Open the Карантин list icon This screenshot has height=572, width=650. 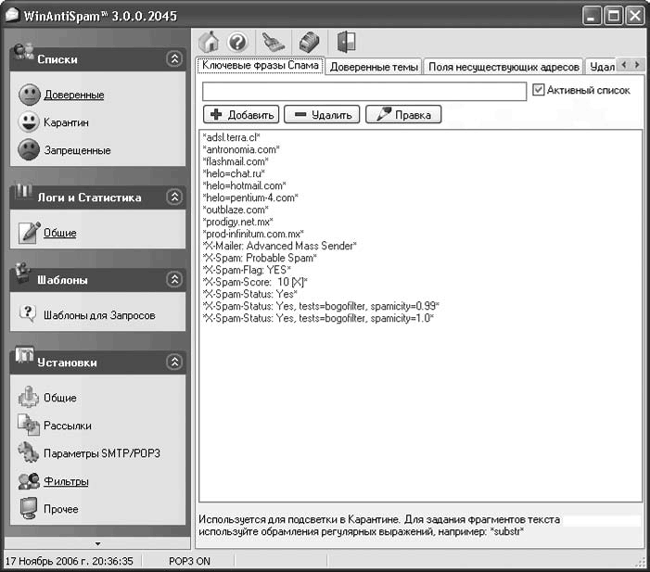(29, 122)
